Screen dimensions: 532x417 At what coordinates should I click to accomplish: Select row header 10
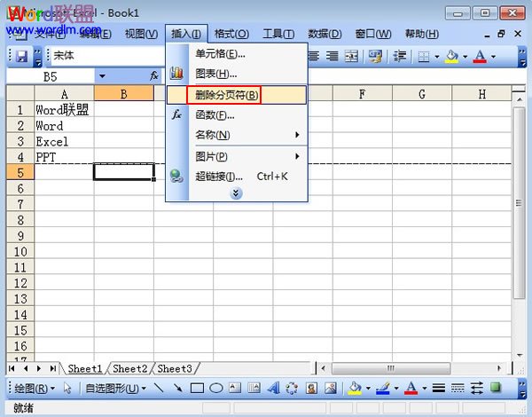point(20,252)
